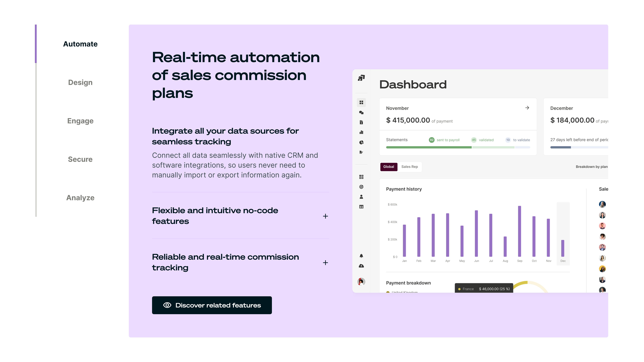Select the Design tab
The image size is (644, 362).
click(x=80, y=82)
